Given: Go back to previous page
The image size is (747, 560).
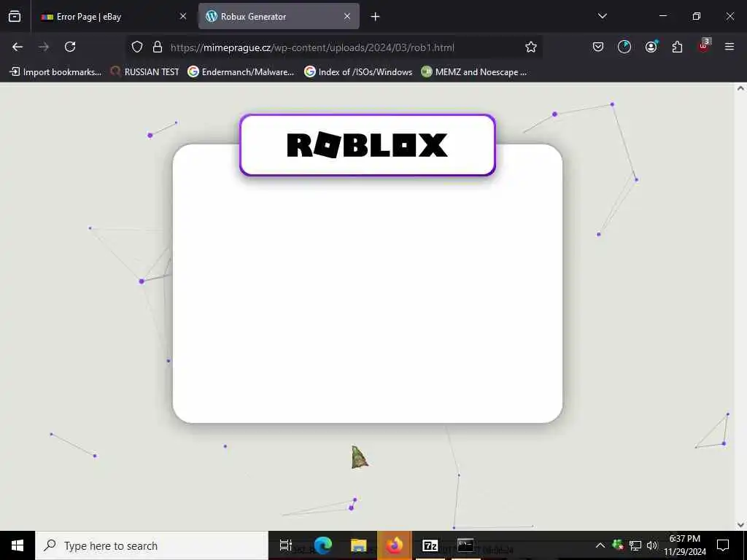Looking at the screenshot, I should 18,47.
